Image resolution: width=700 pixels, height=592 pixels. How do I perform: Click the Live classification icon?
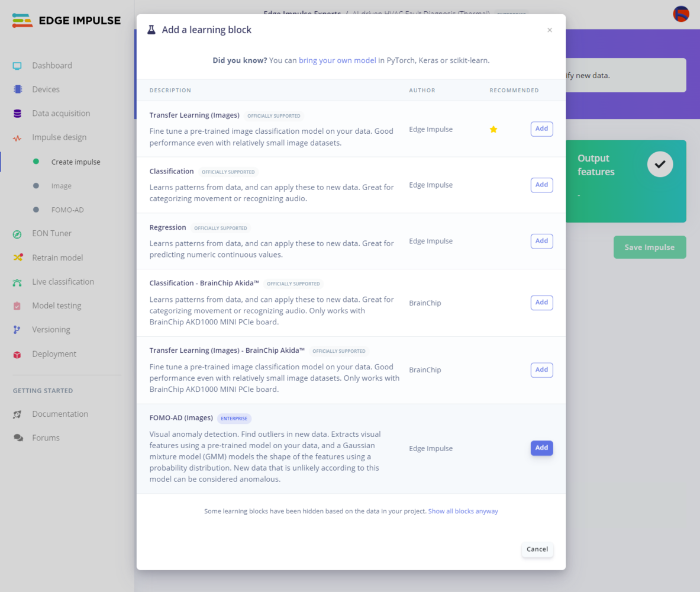click(17, 282)
